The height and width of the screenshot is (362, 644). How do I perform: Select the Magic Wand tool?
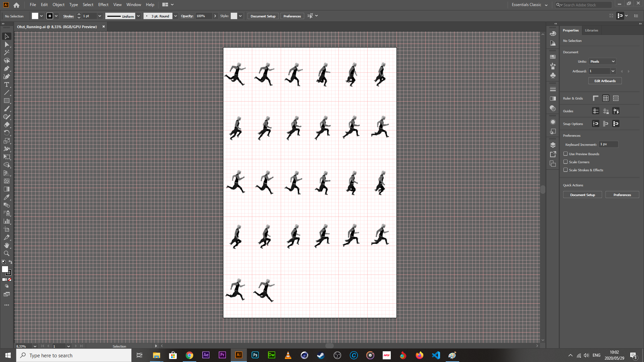[6, 52]
